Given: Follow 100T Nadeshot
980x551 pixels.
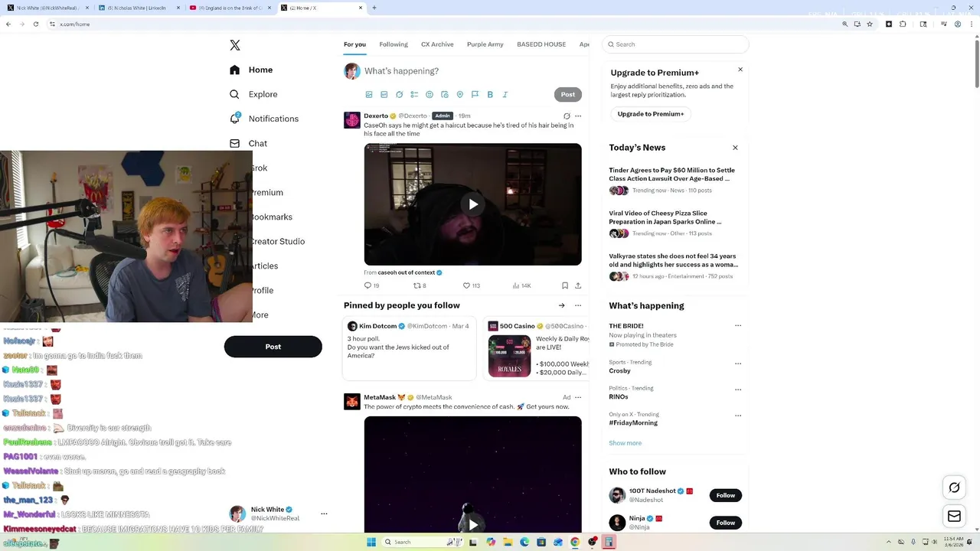Looking at the screenshot, I should pyautogui.click(x=726, y=495).
